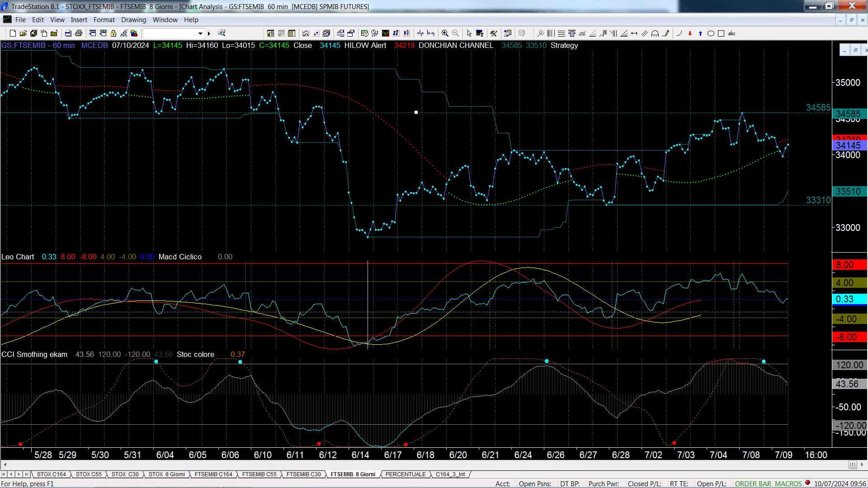Open the Edit menu
The width and height of the screenshot is (868, 488).
coord(38,20)
